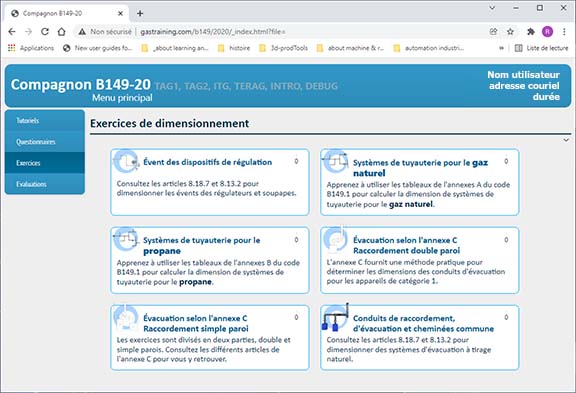Go to the browser home page icon
Screen dimensions: 576x393
pyautogui.click(x=61, y=32)
